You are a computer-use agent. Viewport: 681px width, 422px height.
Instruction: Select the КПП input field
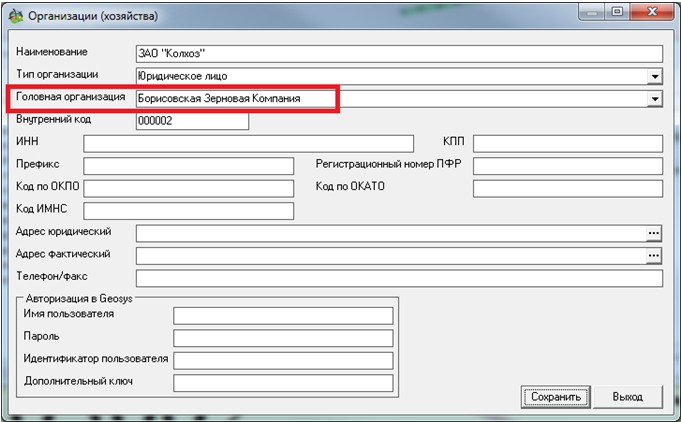click(x=568, y=143)
